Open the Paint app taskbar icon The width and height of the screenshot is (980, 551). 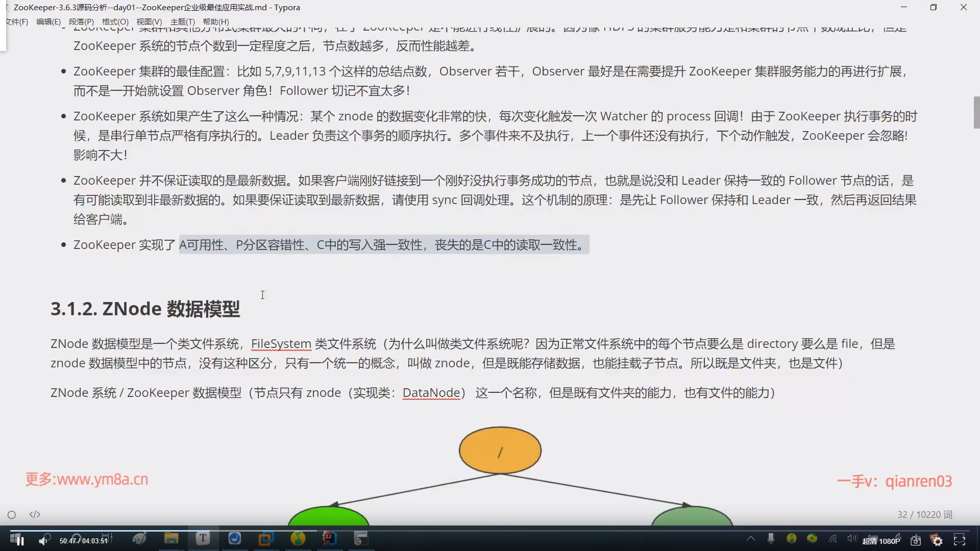pyautogui.click(x=139, y=538)
